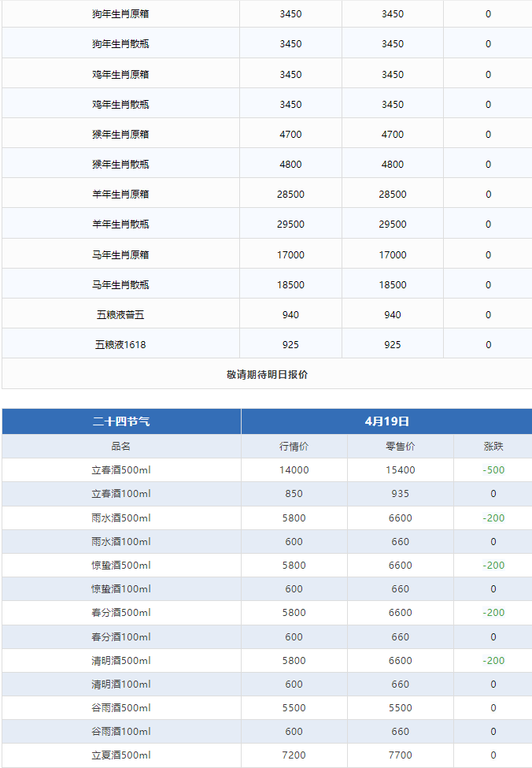Click the 二十四节气 table header
The width and height of the screenshot is (532, 768).
click(121, 421)
